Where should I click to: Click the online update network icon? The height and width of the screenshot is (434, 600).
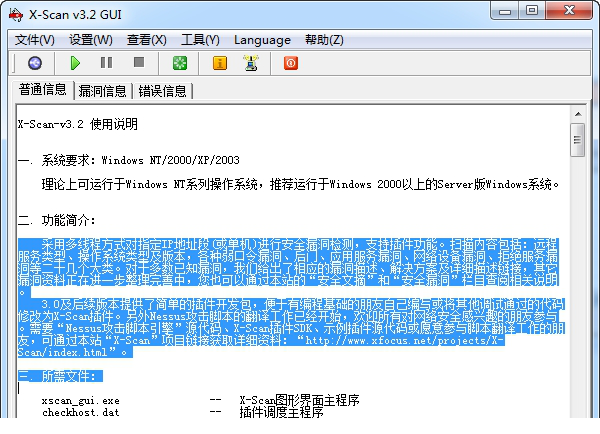(x=251, y=63)
